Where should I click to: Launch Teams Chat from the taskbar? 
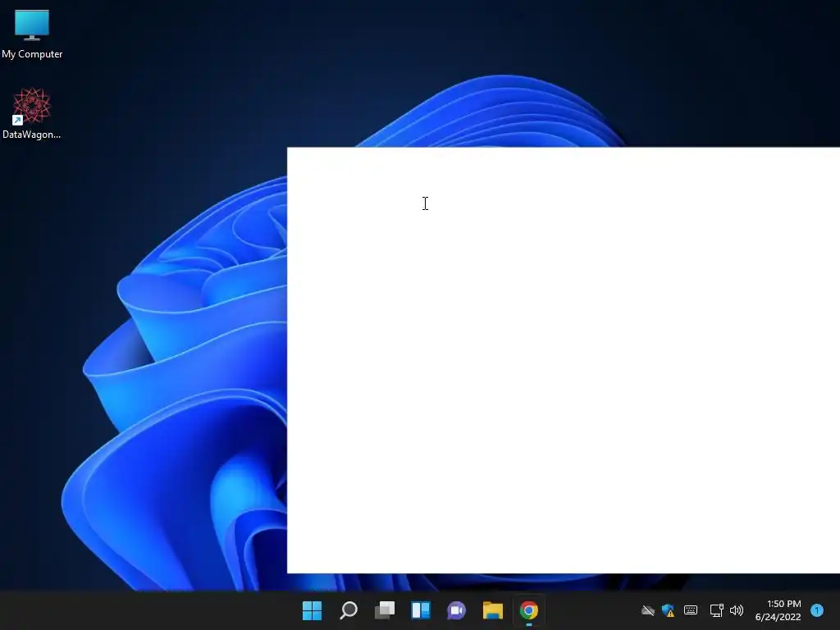[456, 610]
